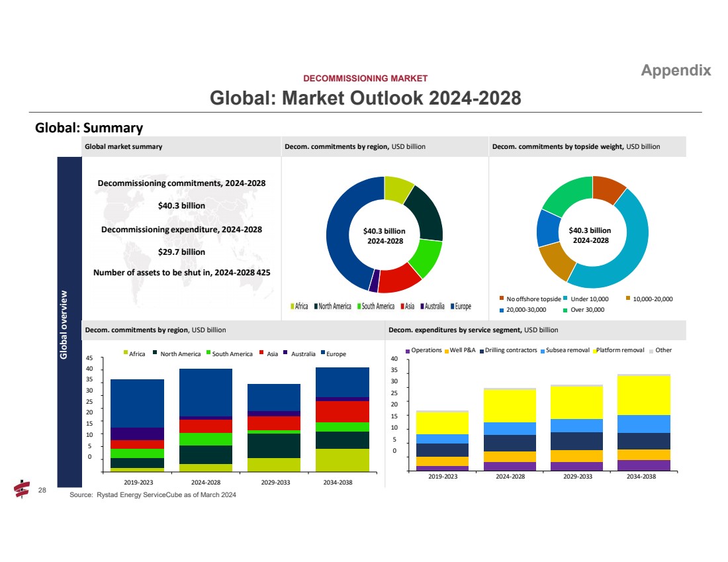Viewport: 728px width, 562px height.
Task: Click the Over 30,000 legend marker
Action: 565,309
